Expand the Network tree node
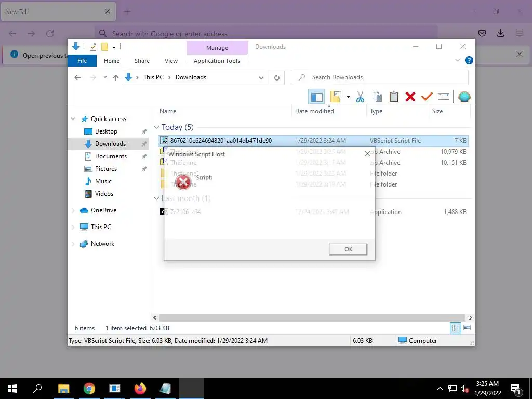Viewport: 532px width, 399px height. 73,244
